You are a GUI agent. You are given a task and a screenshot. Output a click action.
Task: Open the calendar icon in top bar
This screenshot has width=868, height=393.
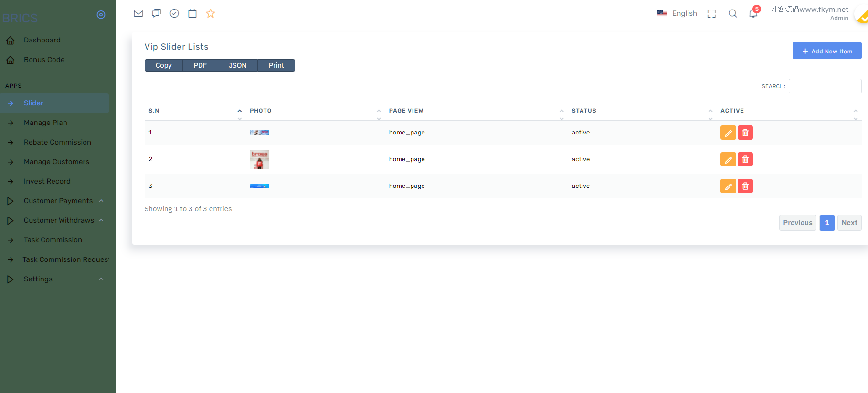tap(192, 13)
